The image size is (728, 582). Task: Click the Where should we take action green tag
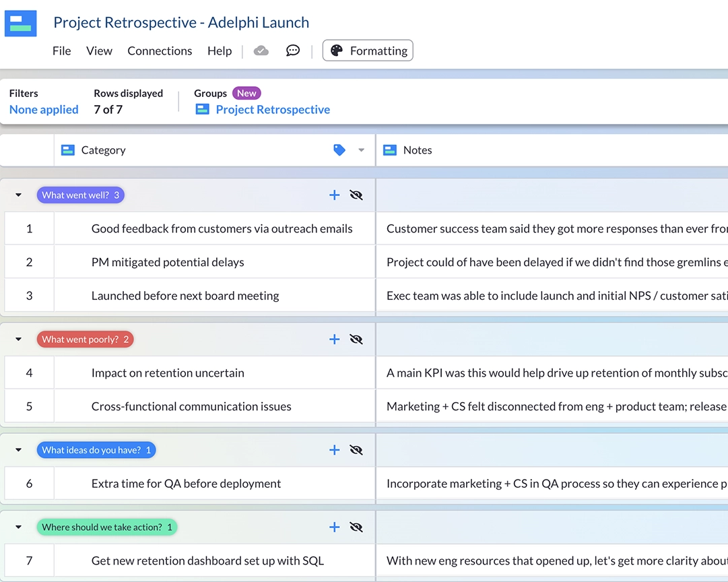(x=107, y=527)
